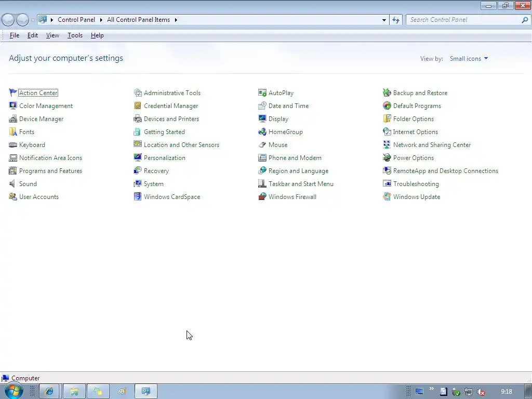532x399 pixels.
Task: Open the Power Options icon
Action: [387, 158]
